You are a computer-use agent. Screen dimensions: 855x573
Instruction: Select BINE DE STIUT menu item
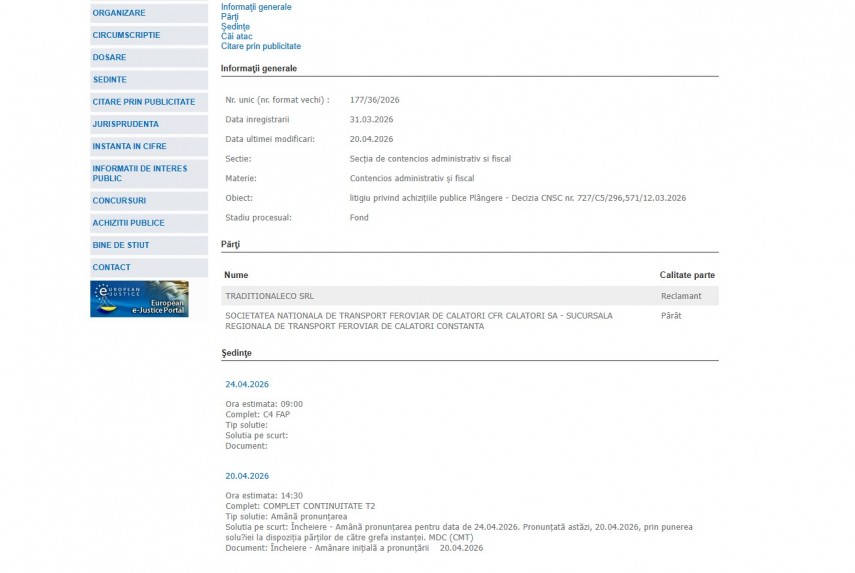coord(121,245)
